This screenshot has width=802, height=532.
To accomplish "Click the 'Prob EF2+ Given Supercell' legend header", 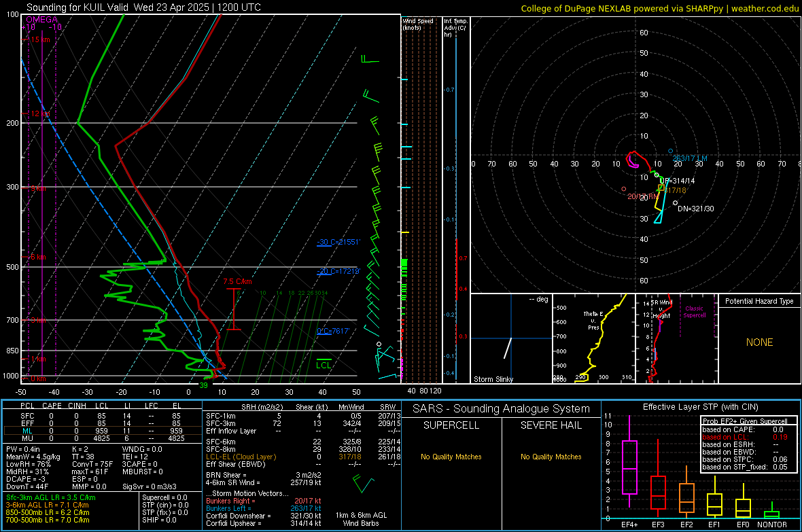I will pyautogui.click(x=745, y=421).
